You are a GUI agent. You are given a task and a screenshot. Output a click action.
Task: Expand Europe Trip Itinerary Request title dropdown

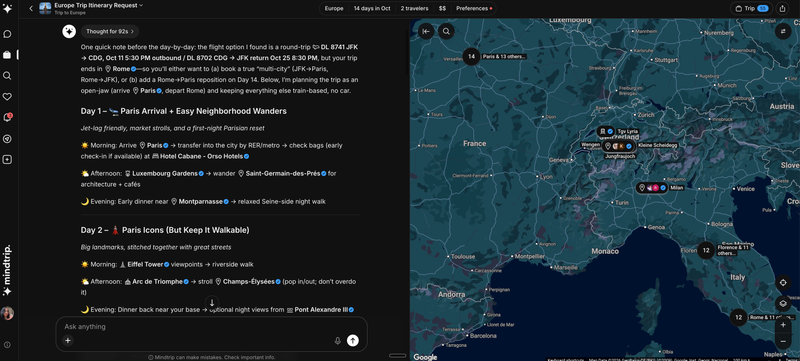coord(98,5)
